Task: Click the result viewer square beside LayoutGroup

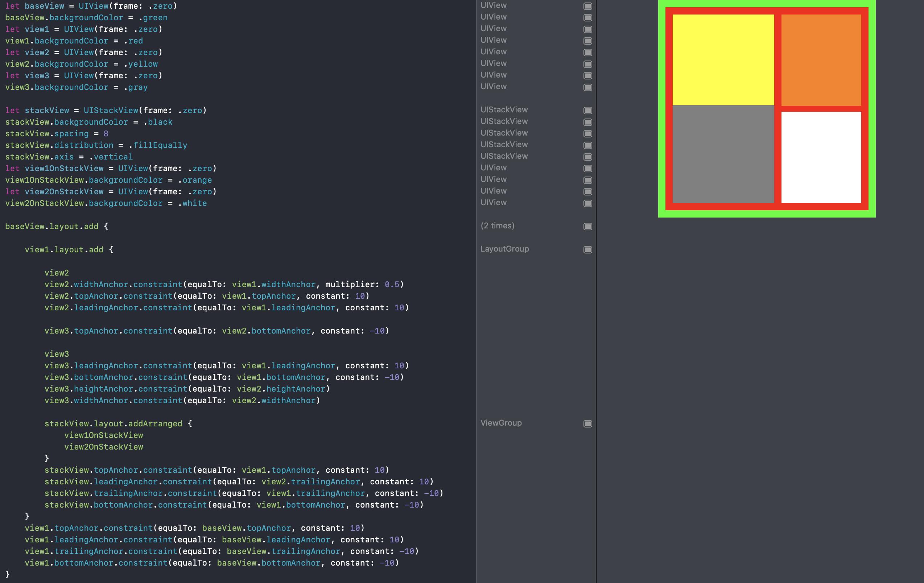Action: (x=587, y=250)
